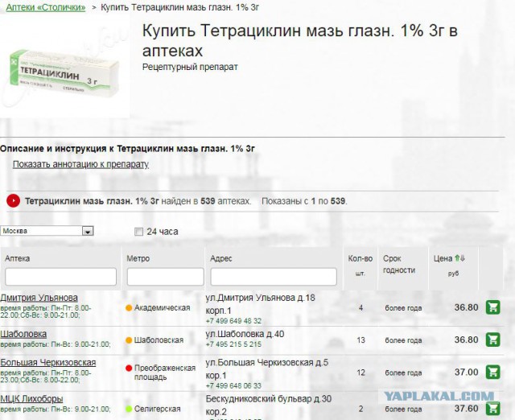515x420 pixels.
Task: Sort by price using green arrows
Action: (x=459, y=258)
